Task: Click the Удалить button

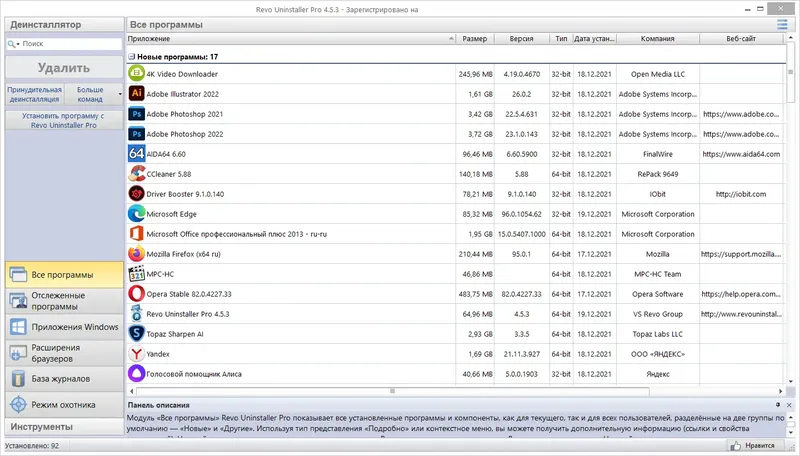Action: pyautogui.click(x=64, y=67)
